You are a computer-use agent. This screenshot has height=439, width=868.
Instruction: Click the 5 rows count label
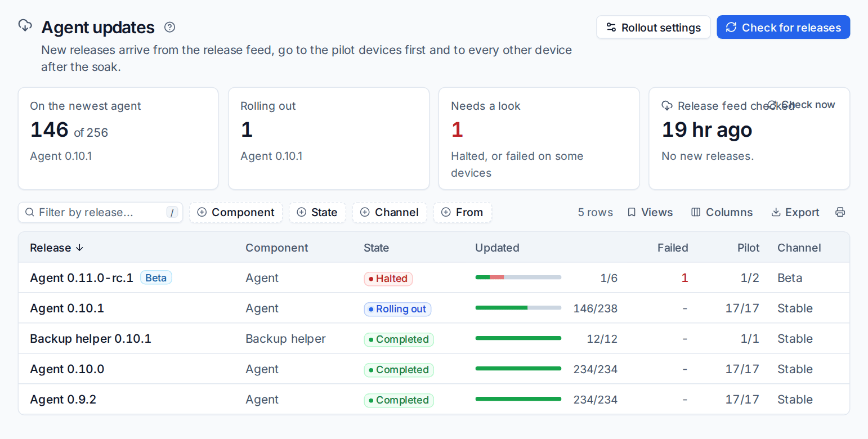pyautogui.click(x=596, y=212)
